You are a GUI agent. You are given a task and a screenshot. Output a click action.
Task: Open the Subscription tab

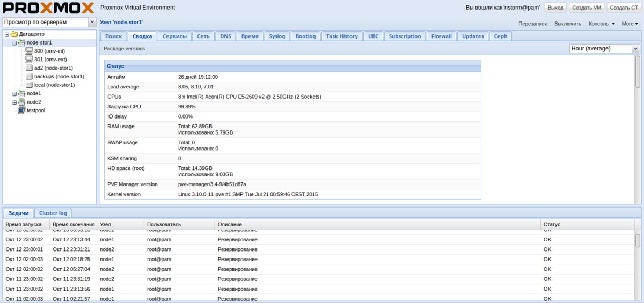405,36
